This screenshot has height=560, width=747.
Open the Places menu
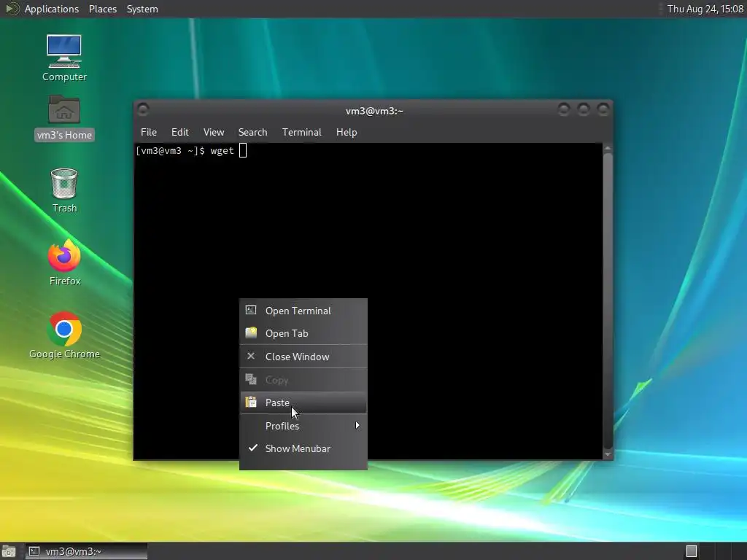click(103, 9)
